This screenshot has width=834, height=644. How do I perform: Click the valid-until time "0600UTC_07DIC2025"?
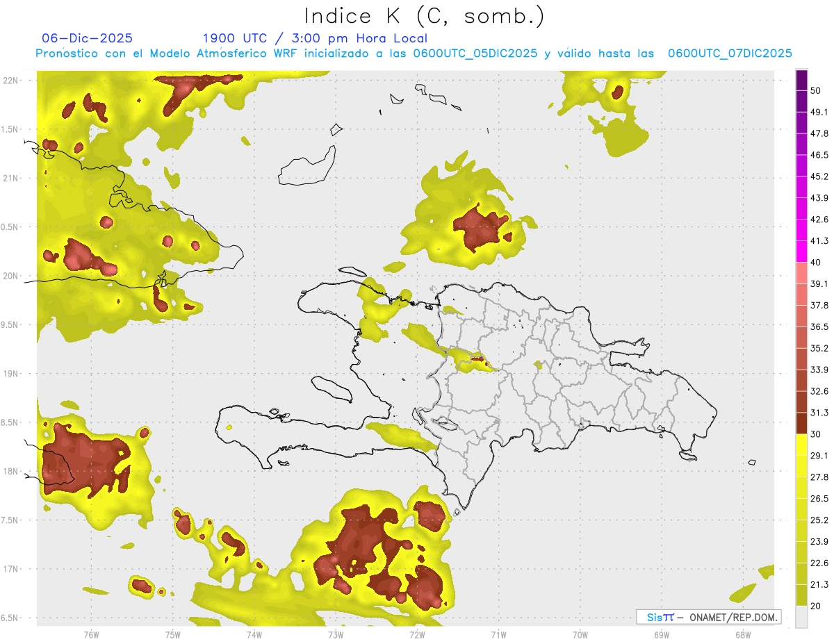point(730,53)
